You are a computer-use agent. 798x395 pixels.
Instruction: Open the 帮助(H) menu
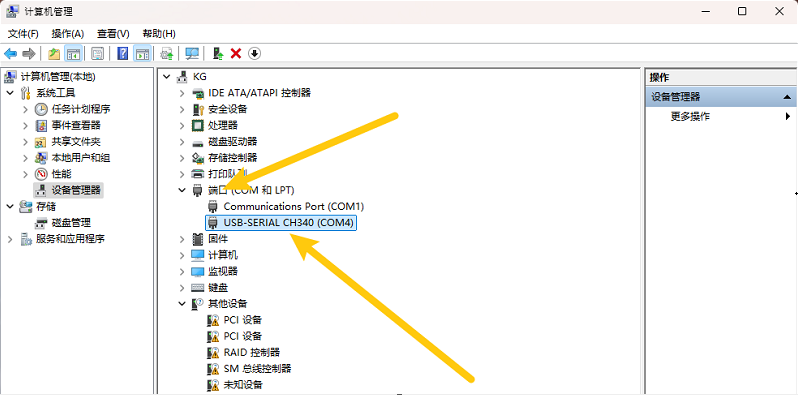point(159,34)
